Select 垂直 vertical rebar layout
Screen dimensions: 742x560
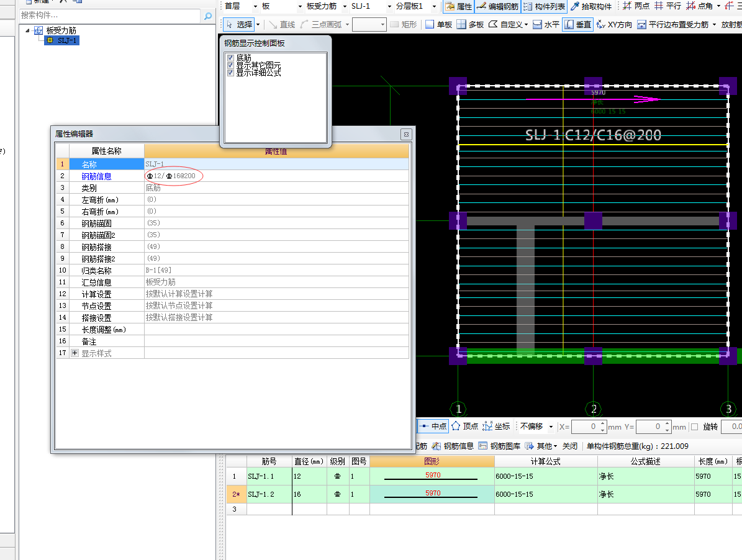tap(578, 24)
